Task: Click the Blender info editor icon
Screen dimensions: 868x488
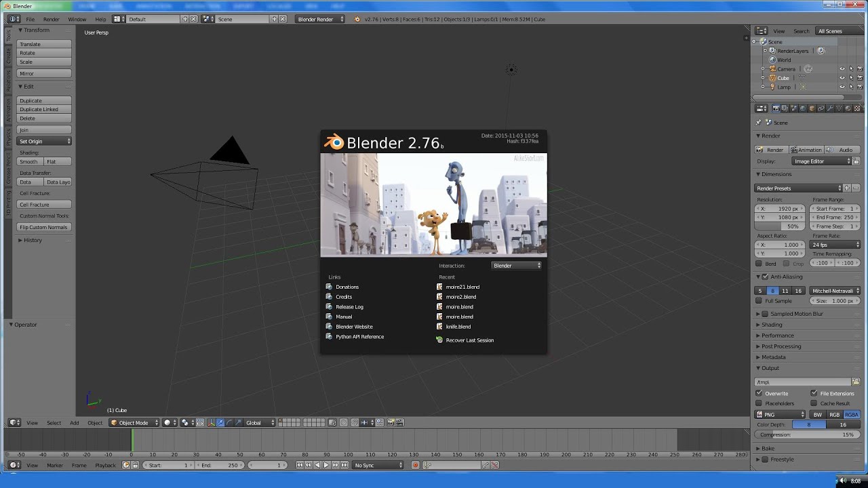Action: coord(14,19)
